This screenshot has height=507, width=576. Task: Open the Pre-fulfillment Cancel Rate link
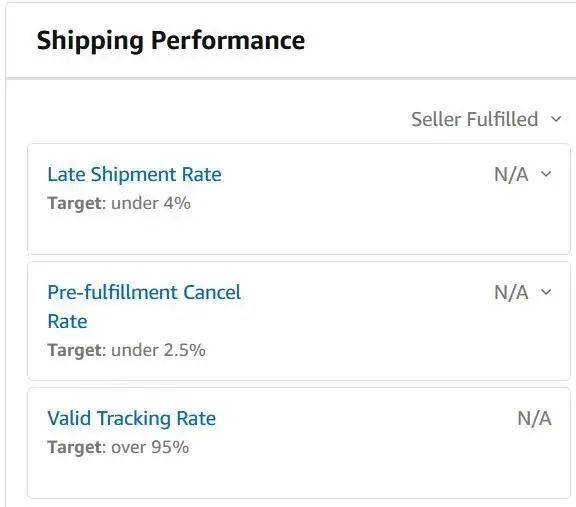144,307
